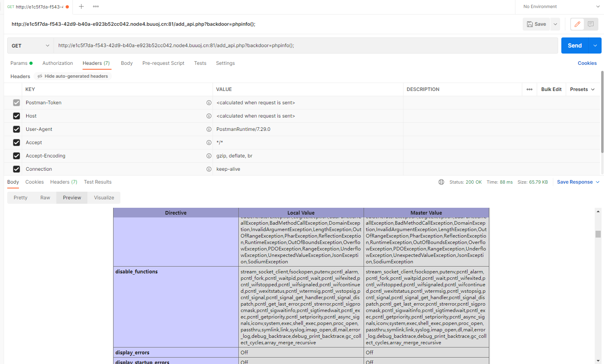The image size is (604, 364).
Task: Open the No Environment dropdown
Action: 561,6
